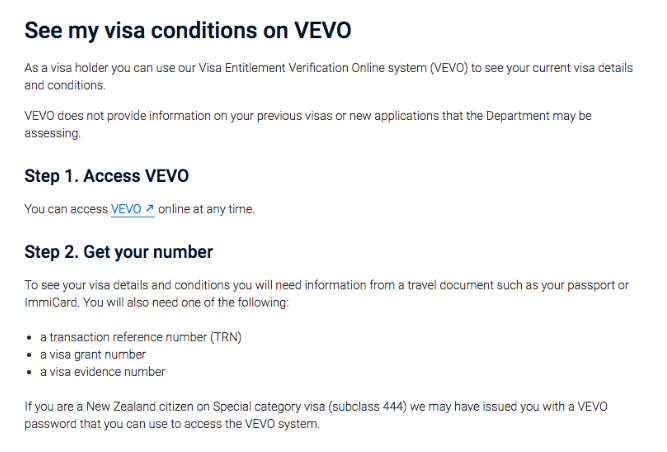Screen dimensions: 667x452
Task: Click the 'a visa grant number' list item
Action: pos(93,355)
